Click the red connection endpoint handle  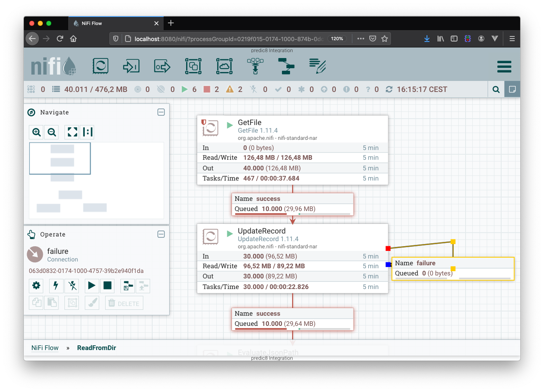(x=388, y=248)
